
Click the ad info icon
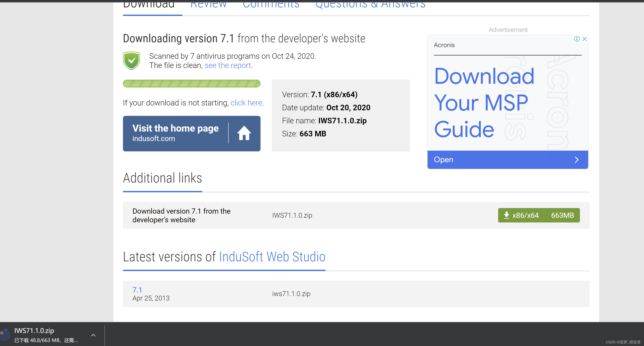[576, 39]
